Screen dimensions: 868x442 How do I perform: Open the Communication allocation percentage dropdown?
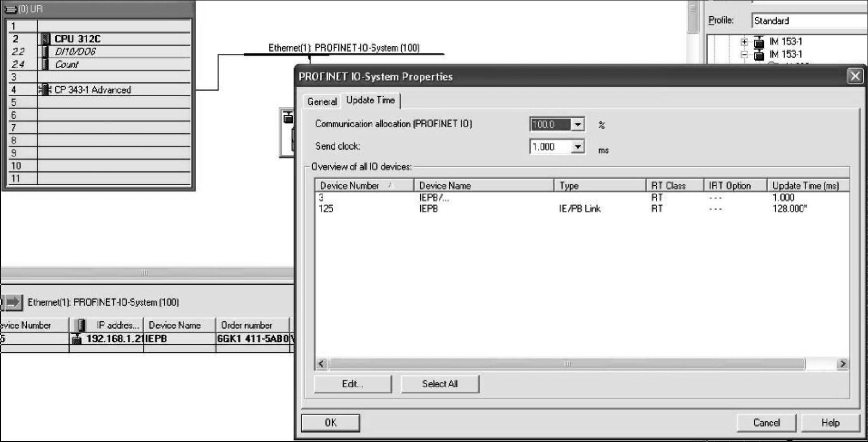(x=578, y=124)
